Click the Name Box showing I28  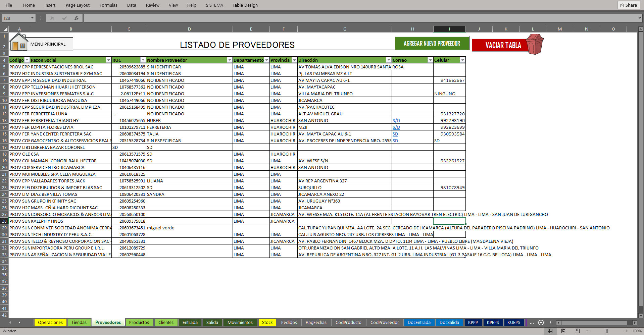(16, 18)
